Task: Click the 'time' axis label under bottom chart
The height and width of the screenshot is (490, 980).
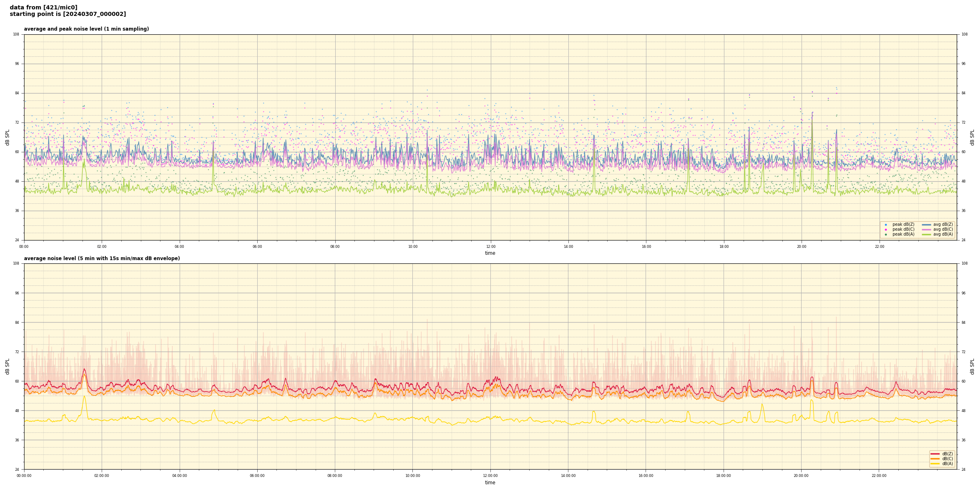Action: (x=490, y=483)
